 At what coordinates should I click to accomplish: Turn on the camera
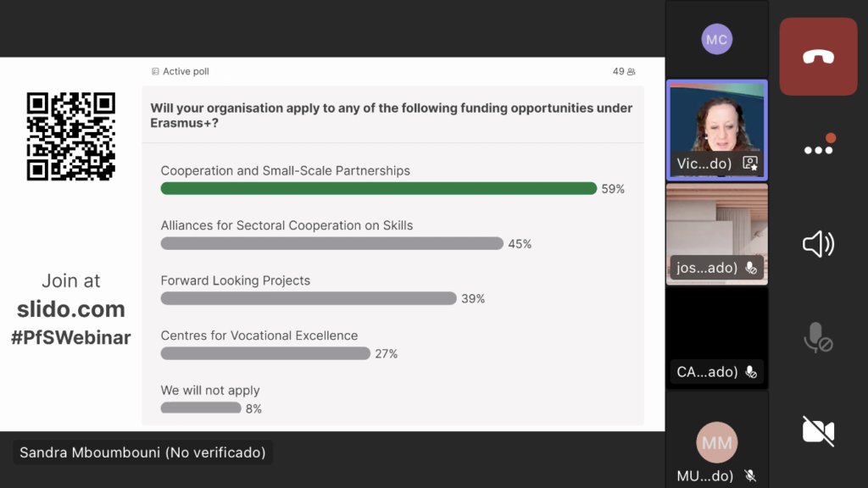click(x=818, y=430)
